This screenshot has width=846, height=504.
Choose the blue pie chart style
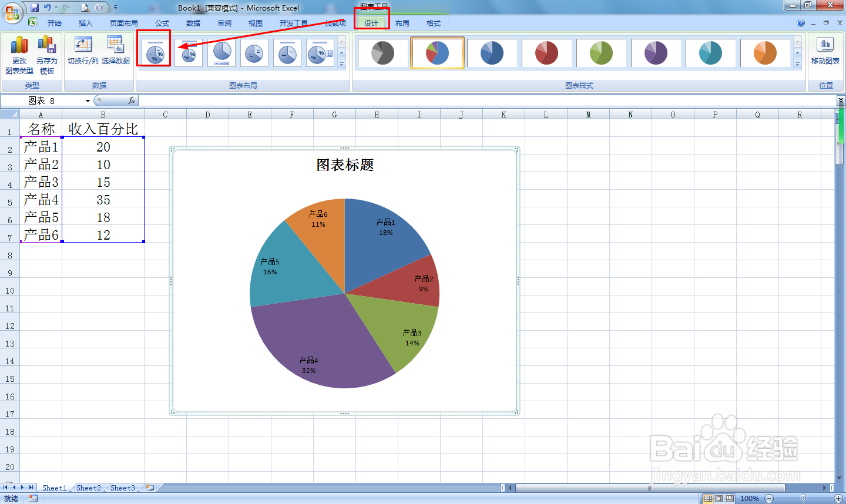pos(492,53)
